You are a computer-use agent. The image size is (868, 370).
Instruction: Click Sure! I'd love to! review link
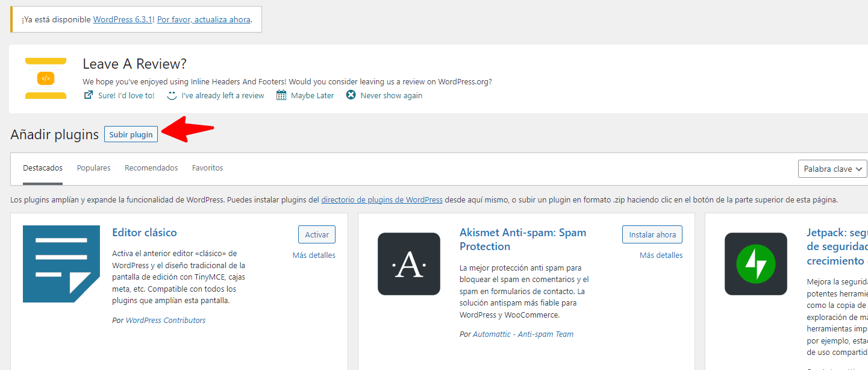click(126, 95)
